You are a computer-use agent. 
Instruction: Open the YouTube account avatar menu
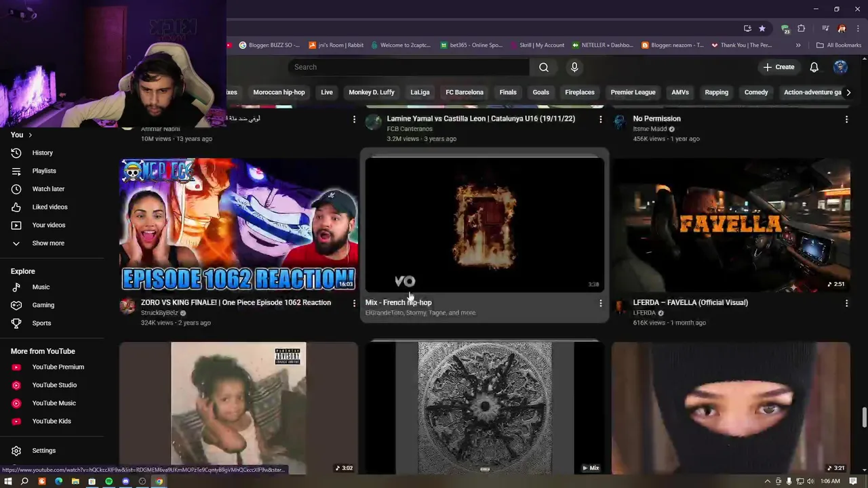tap(840, 67)
